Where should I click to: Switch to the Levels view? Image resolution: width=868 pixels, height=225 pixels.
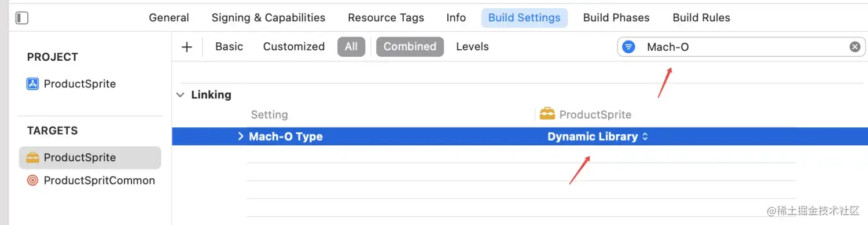point(472,47)
